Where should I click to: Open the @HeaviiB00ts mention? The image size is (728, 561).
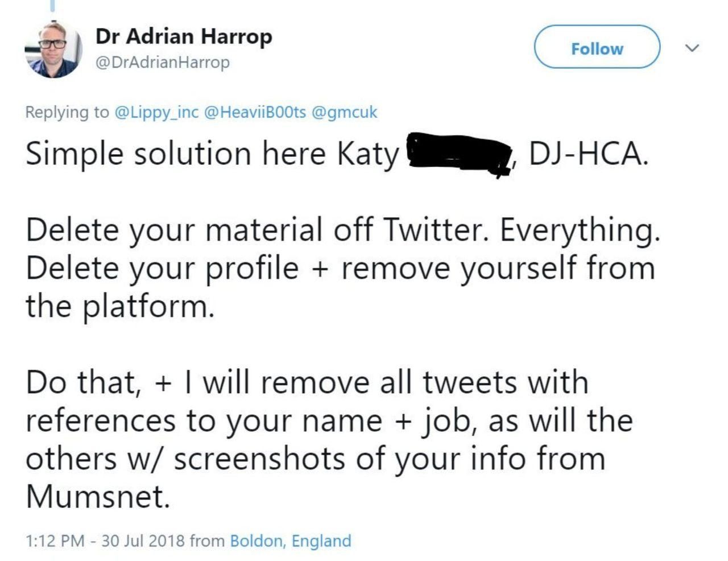pyautogui.click(x=254, y=112)
